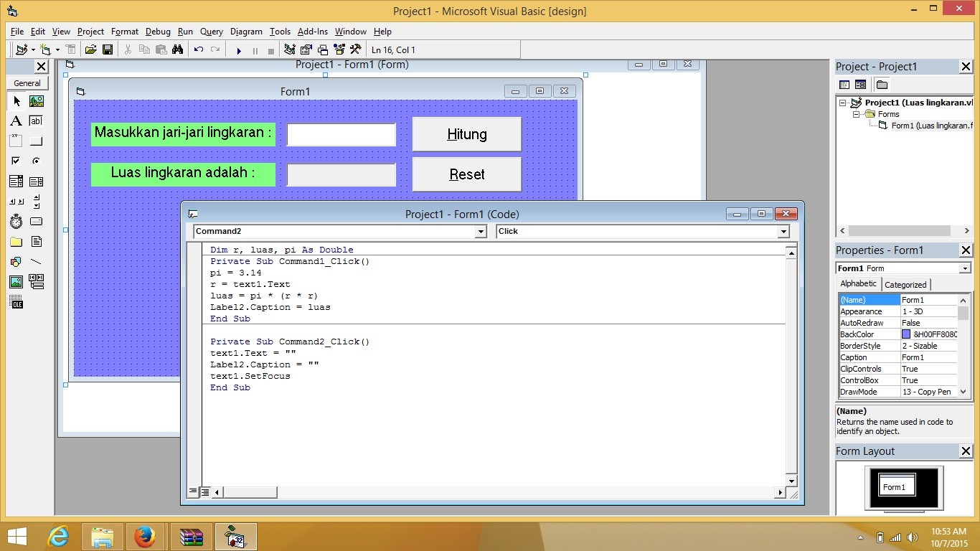Open the Tools menu
This screenshot has height=551, width=980.
click(x=280, y=32)
